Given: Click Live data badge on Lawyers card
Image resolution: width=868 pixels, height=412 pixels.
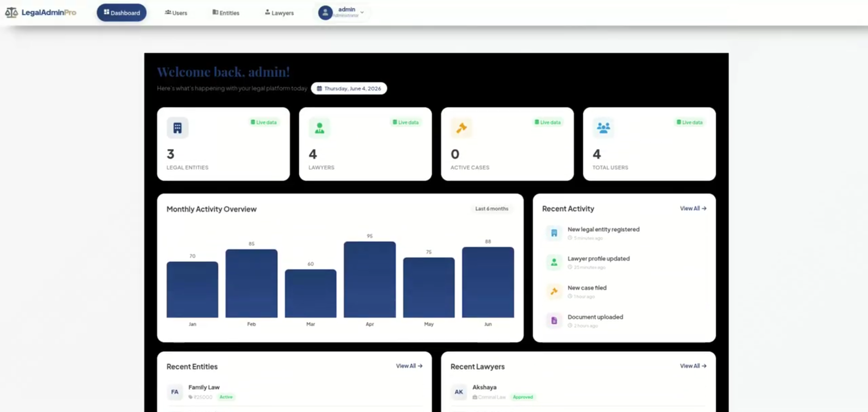Looking at the screenshot, I should click(406, 122).
